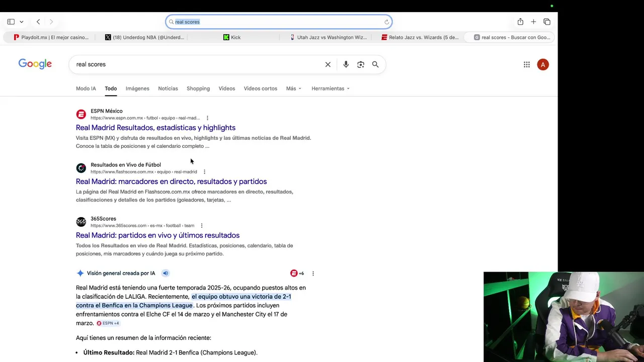Toggle the Safari sidebar button
Screen dimensions: 644x362
11,22
